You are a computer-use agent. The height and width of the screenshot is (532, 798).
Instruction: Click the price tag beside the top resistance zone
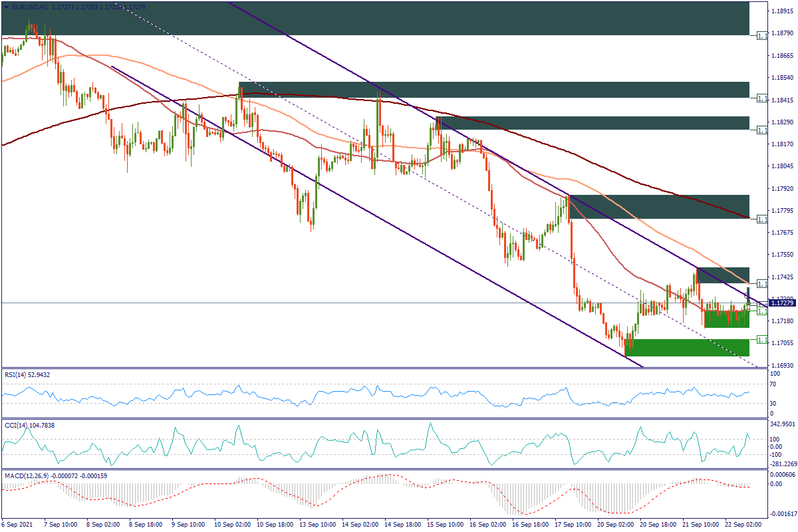[x=762, y=35]
